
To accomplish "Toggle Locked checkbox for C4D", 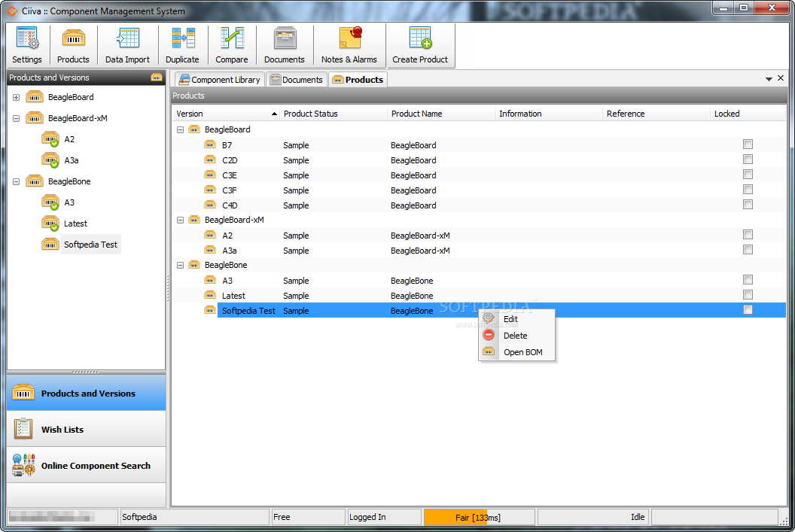I will pos(748,204).
